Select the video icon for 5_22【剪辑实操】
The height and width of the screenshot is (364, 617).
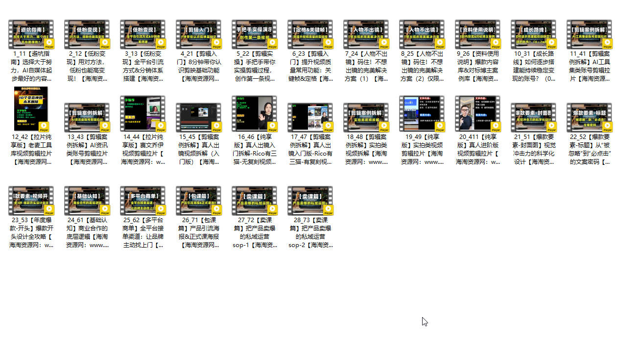[255, 34]
